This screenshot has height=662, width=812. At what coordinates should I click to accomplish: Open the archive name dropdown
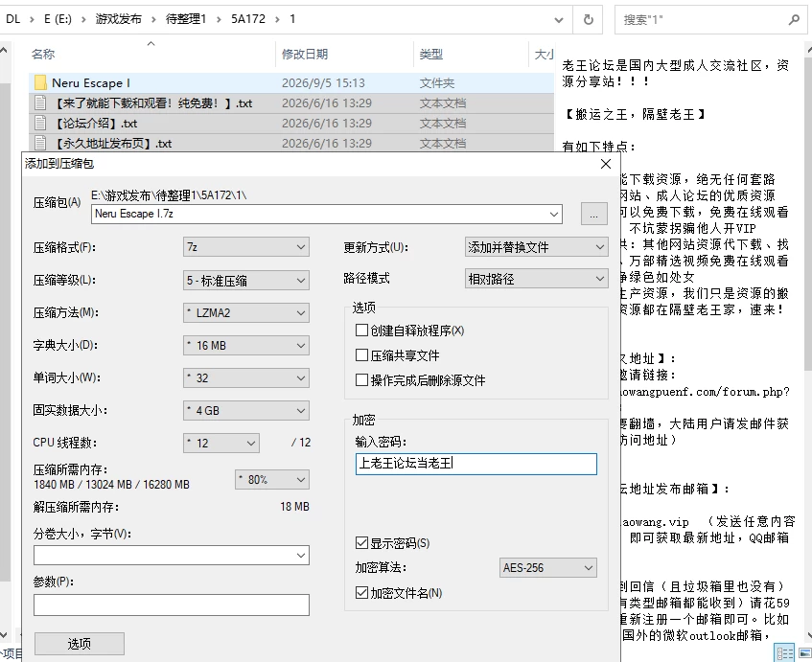(x=554, y=214)
